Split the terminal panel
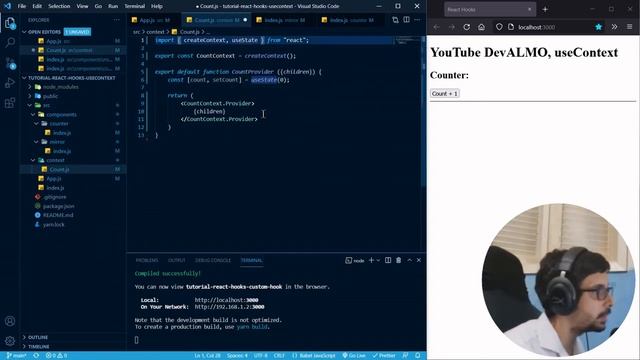Image resolution: width=640 pixels, height=360 pixels. (388, 260)
